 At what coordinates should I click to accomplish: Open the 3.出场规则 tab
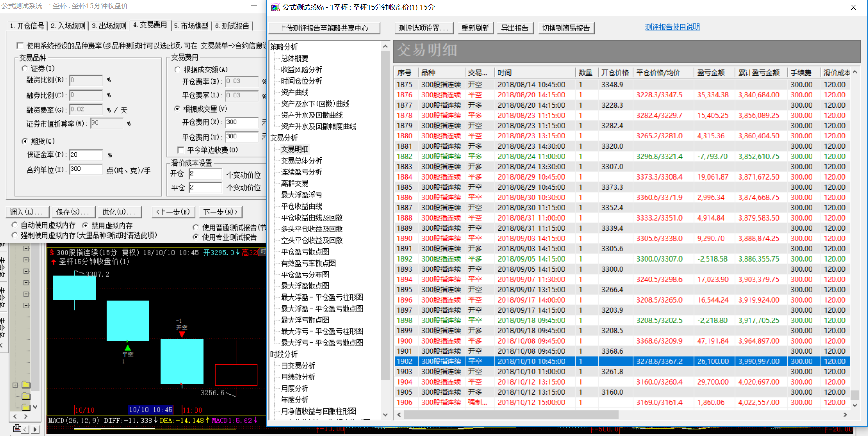109,26
